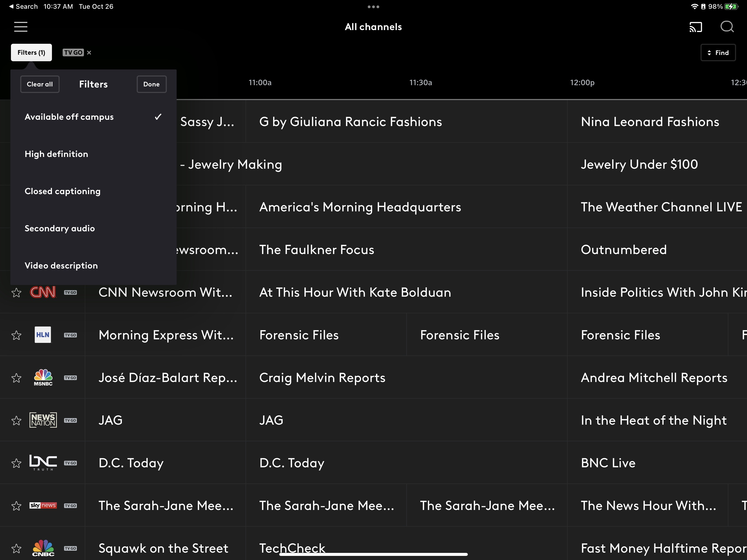Select Outnumbered program

(657, 250)
